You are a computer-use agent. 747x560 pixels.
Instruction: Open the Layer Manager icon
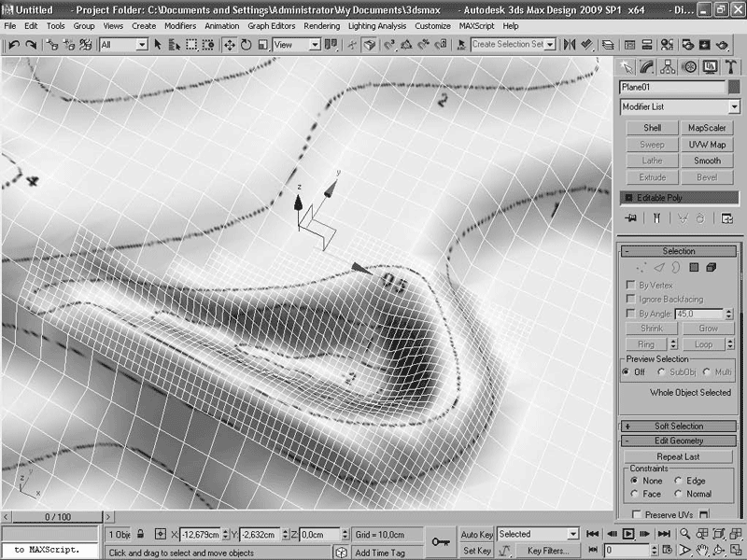click(608, 45)
